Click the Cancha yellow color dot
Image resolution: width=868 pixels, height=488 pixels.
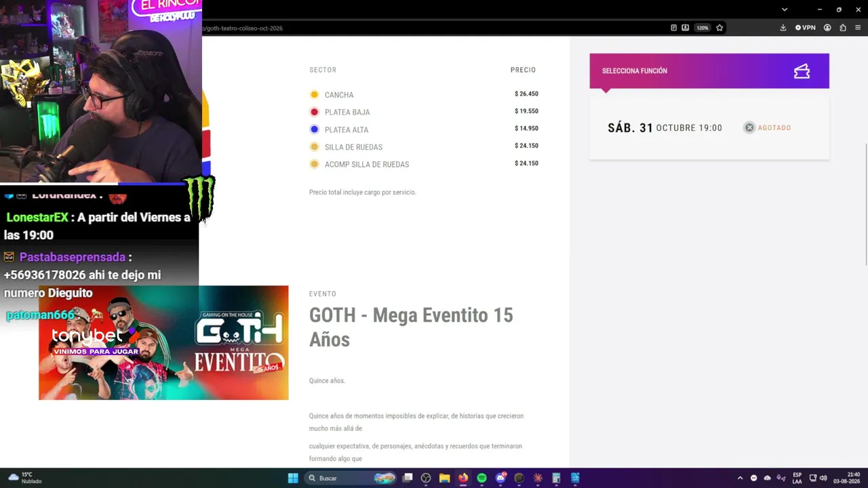point(314,95)
